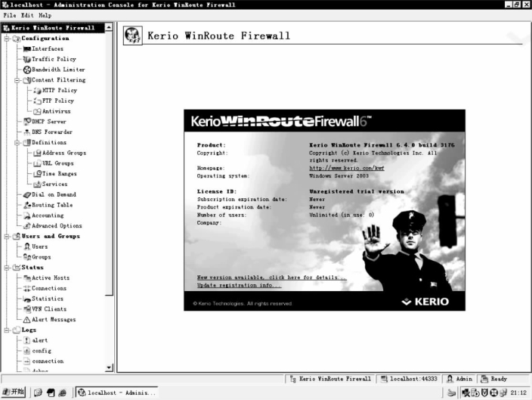Click 'Update registration info' link
The width and height of the screenshot is (532, 400).
239,285
